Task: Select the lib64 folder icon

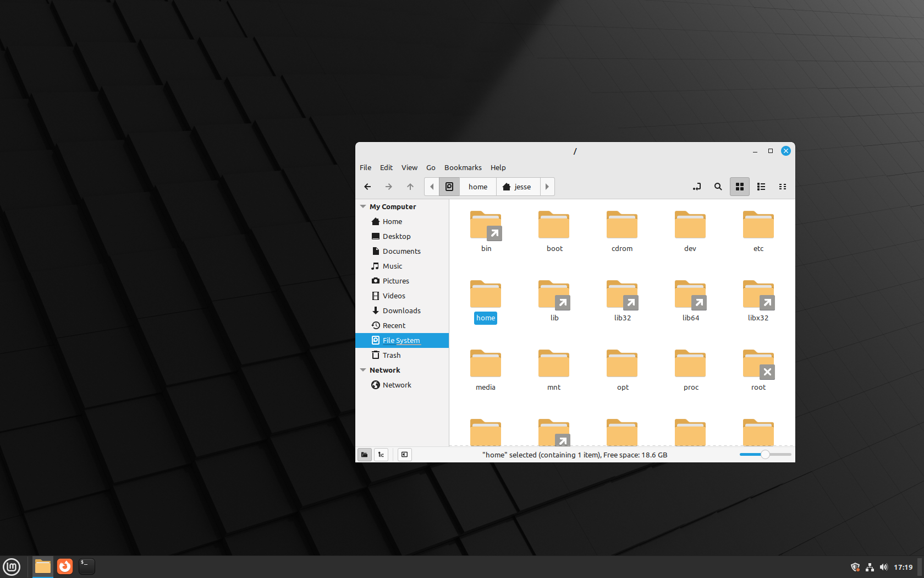Action: [x=690, y=295]
